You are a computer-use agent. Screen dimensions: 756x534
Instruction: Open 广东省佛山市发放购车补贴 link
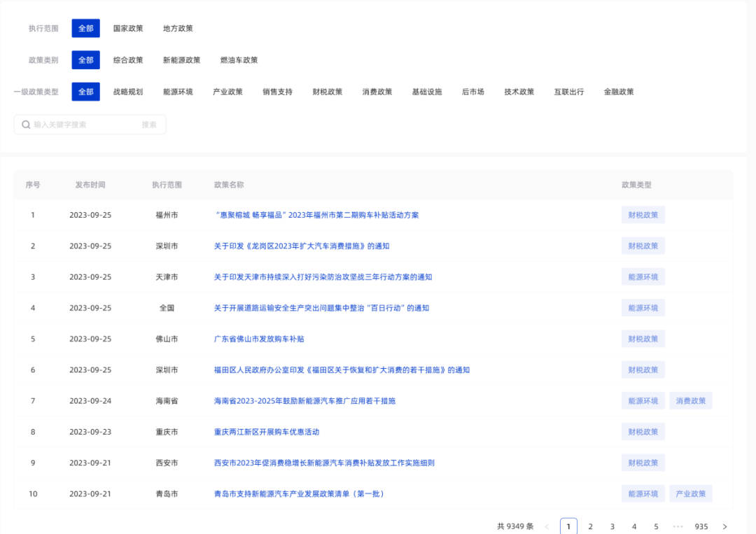click(259, 339)
